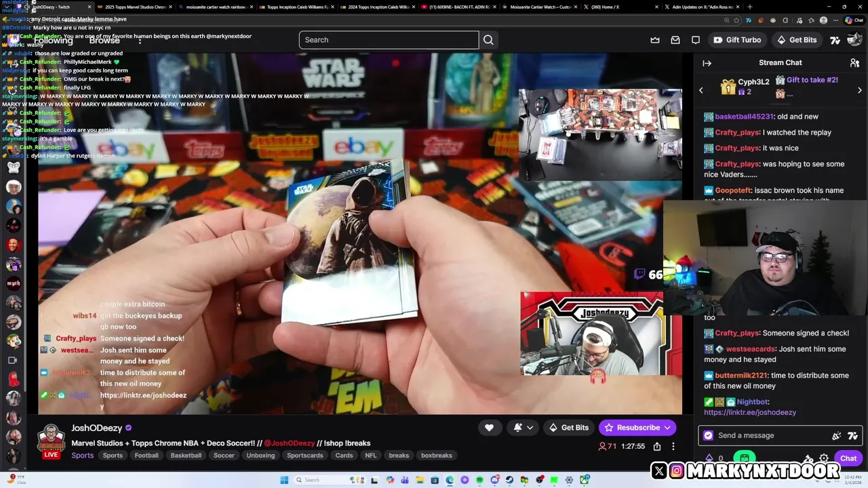Go to next gift leaderboard entry
The width and height of the screenshot is (868, 488).
point(859,90)
